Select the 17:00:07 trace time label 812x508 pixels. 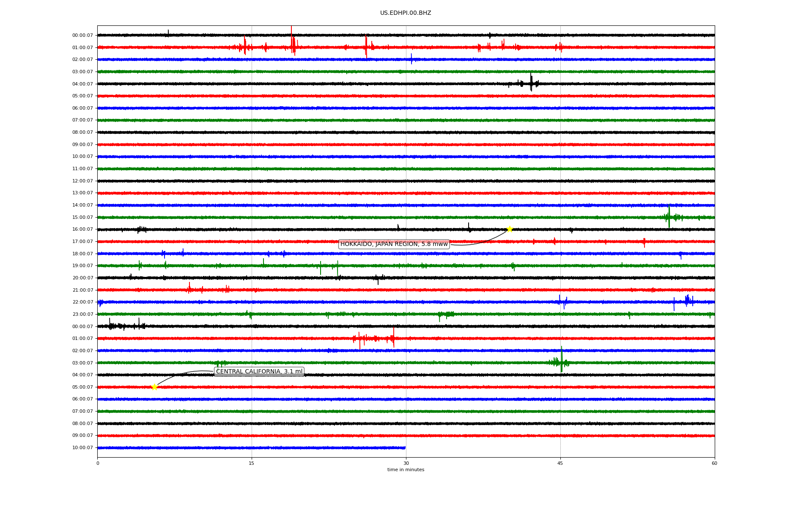[x=82, y=242]
